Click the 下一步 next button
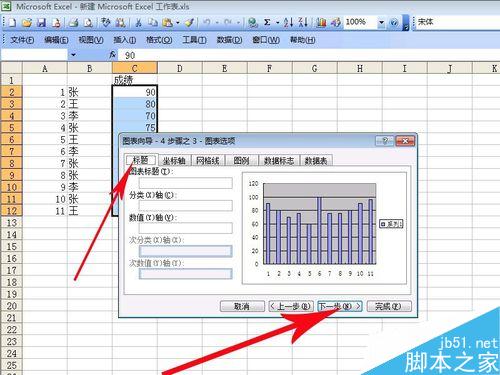Screen dimensions: 500x375 (339, 306)
